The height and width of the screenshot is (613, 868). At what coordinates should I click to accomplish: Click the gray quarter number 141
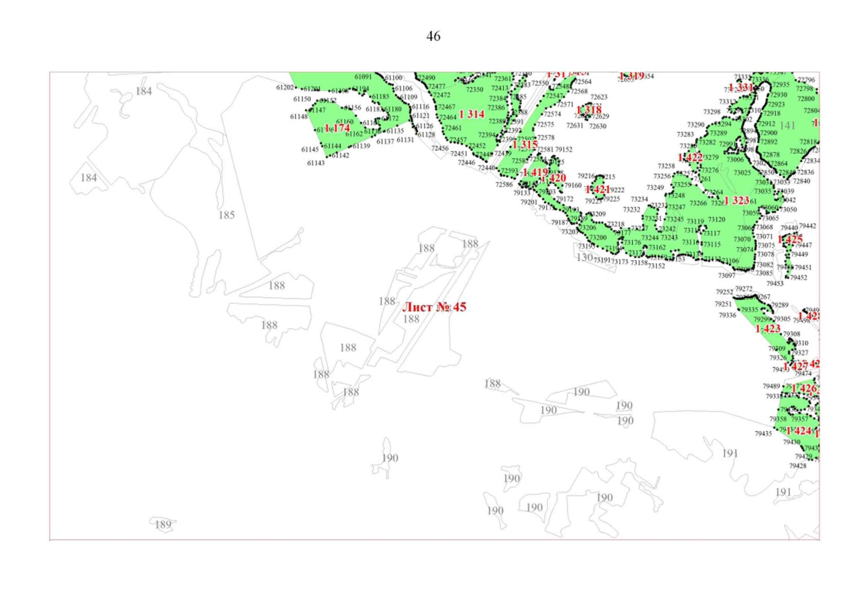787,126
